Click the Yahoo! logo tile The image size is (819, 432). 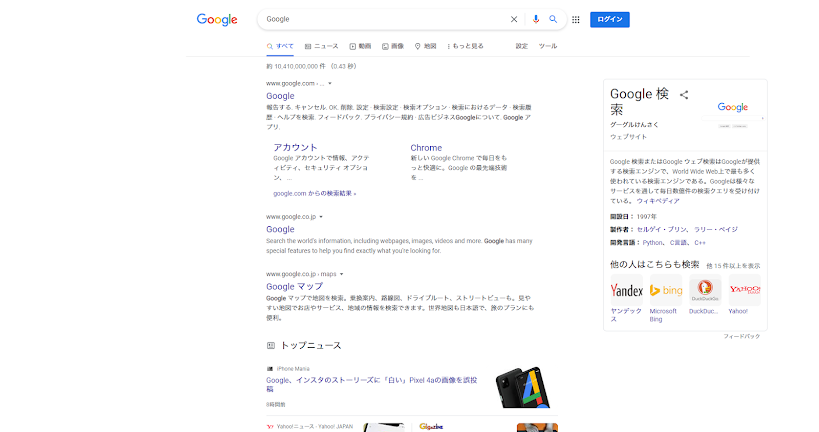[744, 290]
